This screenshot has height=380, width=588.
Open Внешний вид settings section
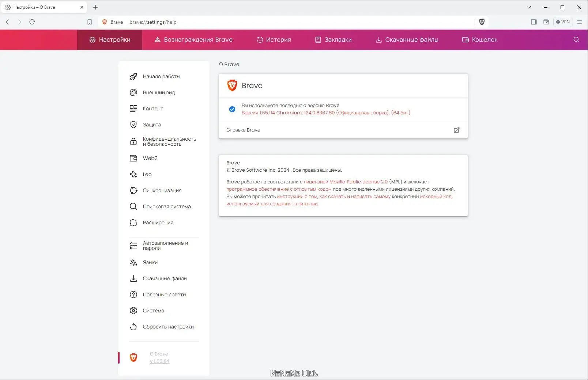159,92
